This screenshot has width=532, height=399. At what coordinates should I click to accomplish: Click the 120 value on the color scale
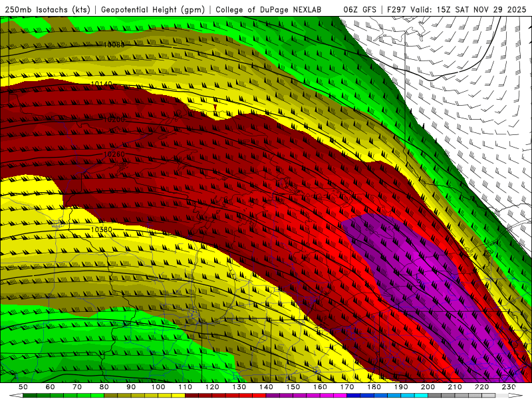click(x=212, y=387)
